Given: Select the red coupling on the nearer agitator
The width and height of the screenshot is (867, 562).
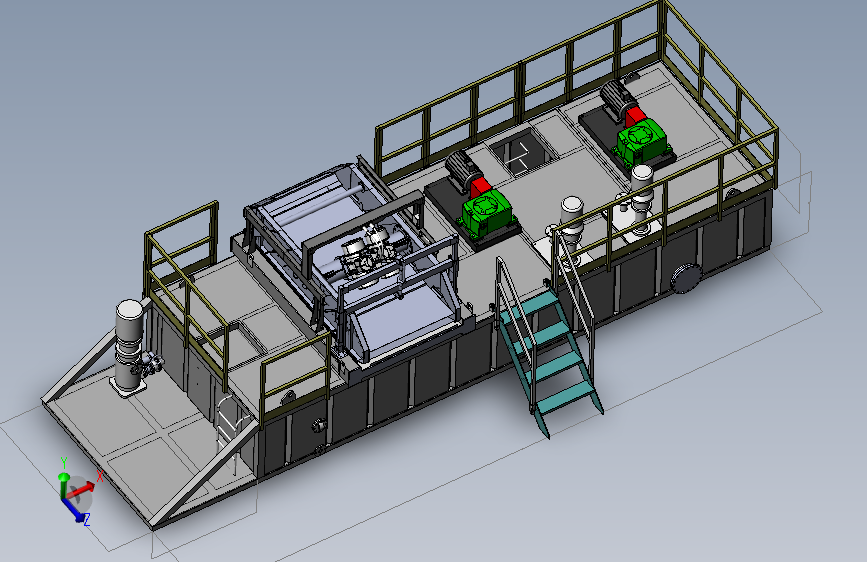Looking at the screenshot, I should [479, 187].
